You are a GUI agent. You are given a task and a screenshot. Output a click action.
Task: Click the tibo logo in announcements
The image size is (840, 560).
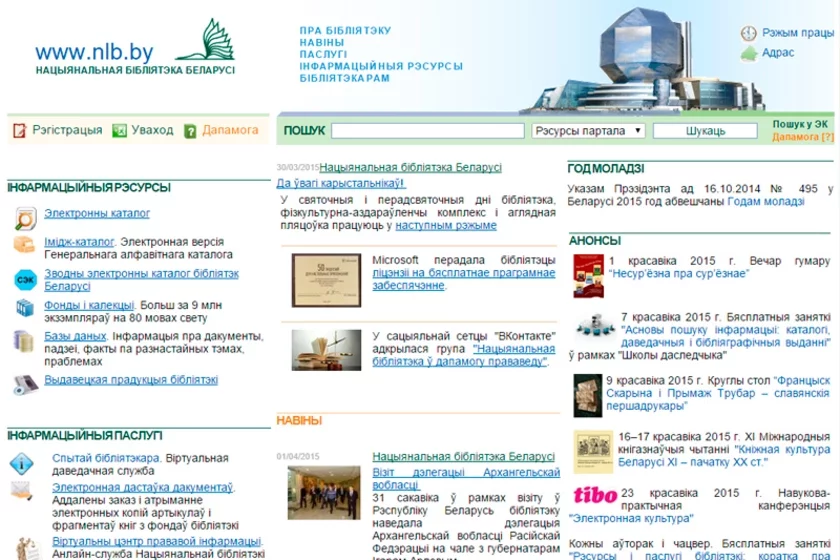[594, 495]
